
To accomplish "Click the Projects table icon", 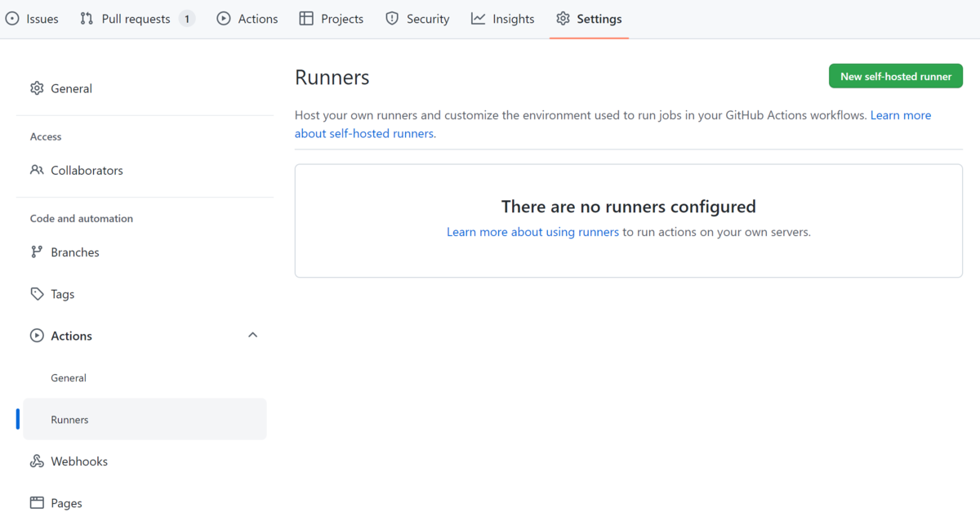I will [x=306, y=19].
